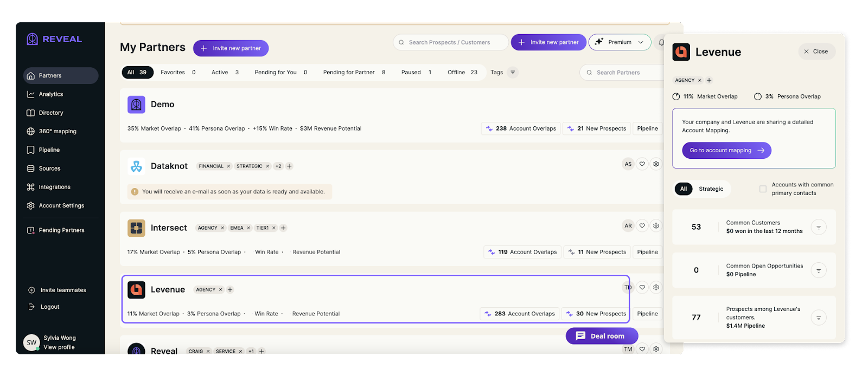Viewport: 868px width, 376px height.
Task: Remove AGENCY tag in the Levenue side panel
Action: click(x=700, y=80)
